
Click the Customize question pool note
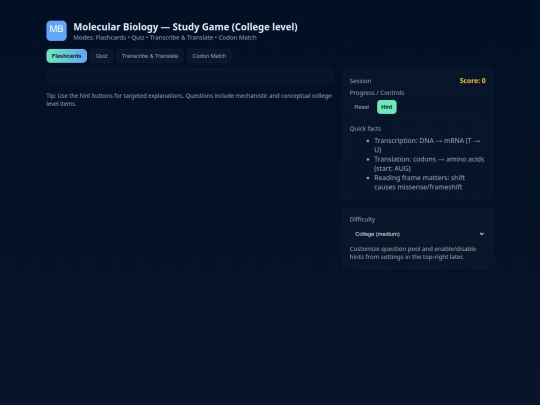tap(413, 253)
